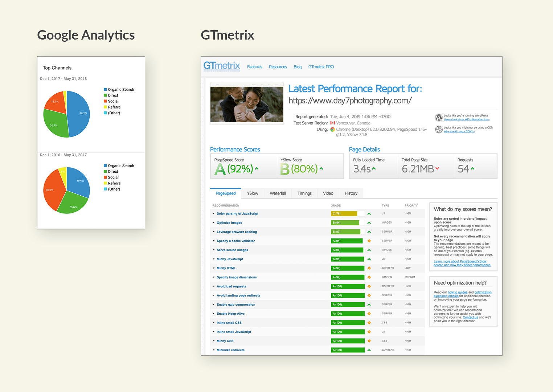Viewport: 553px width, 392px height.
Task: Open Resources in GTmetrix navigation
Action: point(278,67)
